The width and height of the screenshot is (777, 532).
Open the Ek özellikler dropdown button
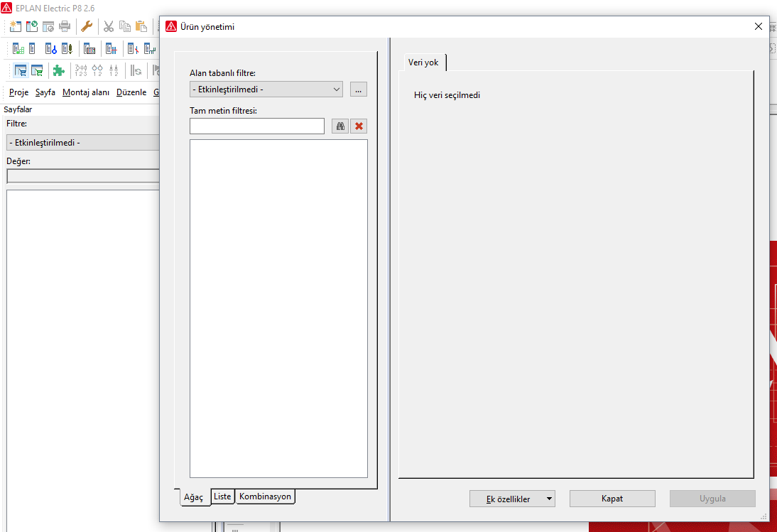[x=512, y=499]
